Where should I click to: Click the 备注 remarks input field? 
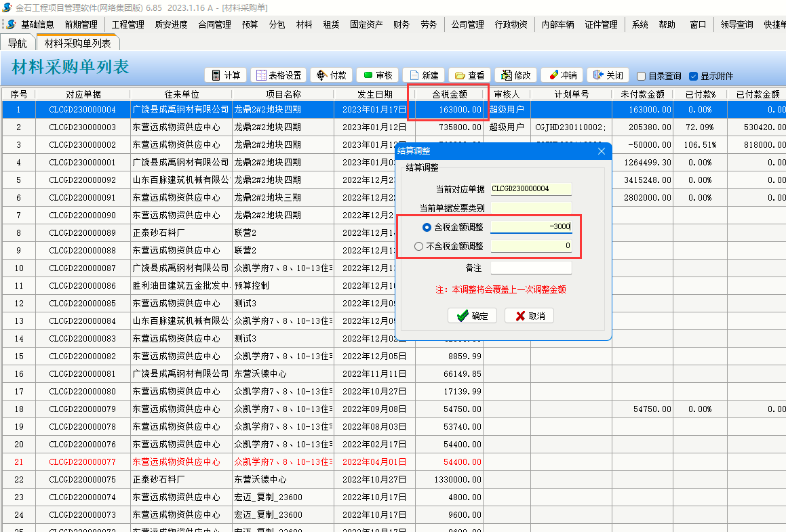click(x=530, y=268)
